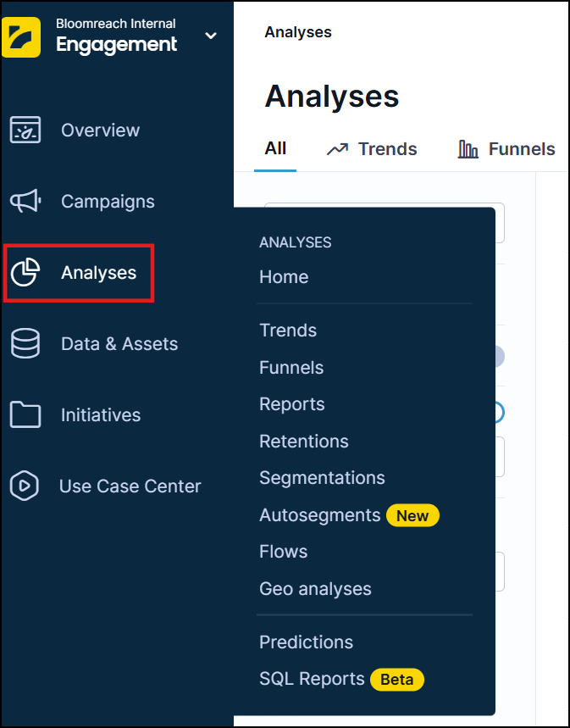Click the Data & Assets database icon
Viewport: 570px width, 728px height.
[x=25, y=343]
